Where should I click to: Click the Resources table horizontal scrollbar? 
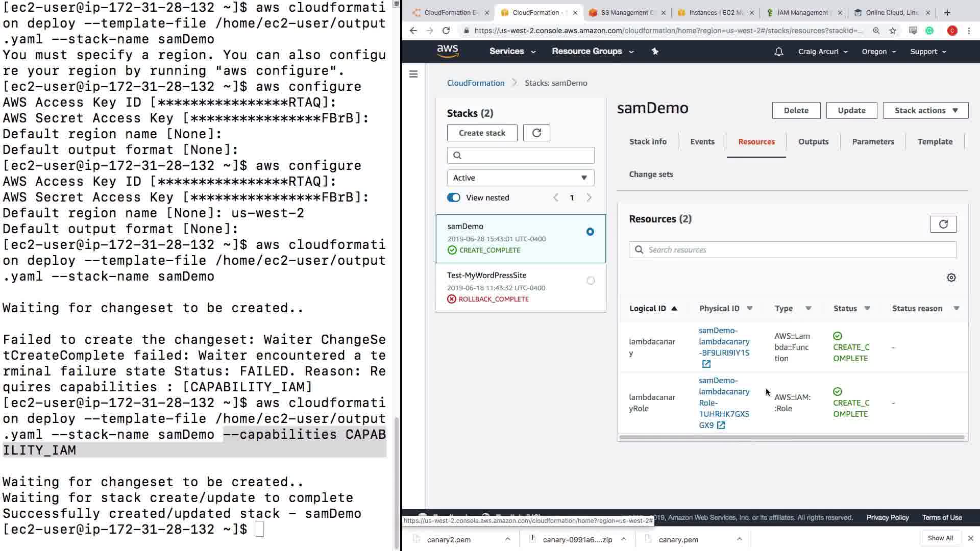point(791,437)
